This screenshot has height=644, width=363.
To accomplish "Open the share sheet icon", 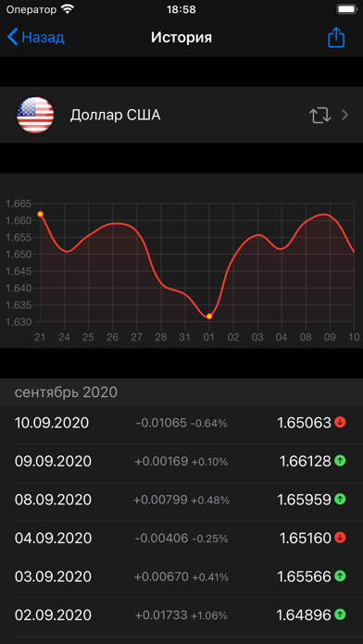I will coord(336,37).
